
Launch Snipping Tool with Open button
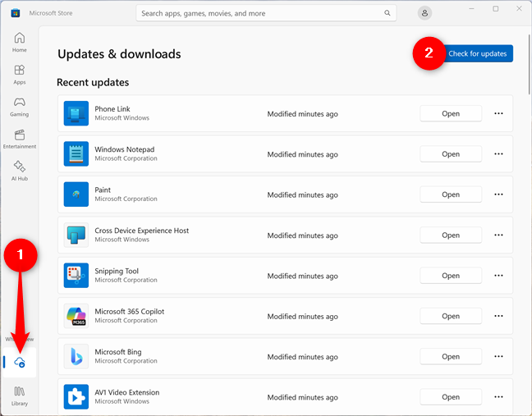[x=451, y=276]
